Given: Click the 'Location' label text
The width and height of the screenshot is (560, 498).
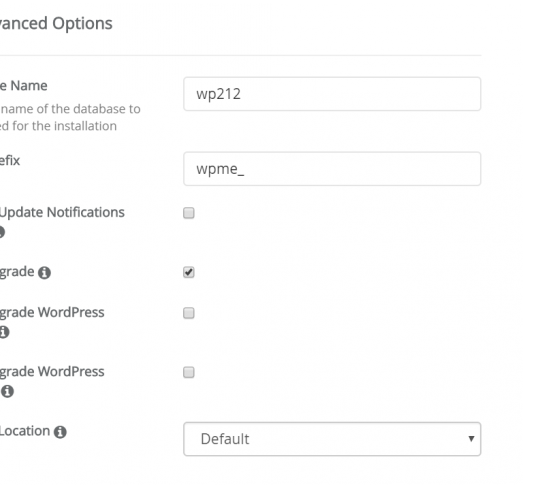Looking at the screenshot, I should (x=25, y=431).
